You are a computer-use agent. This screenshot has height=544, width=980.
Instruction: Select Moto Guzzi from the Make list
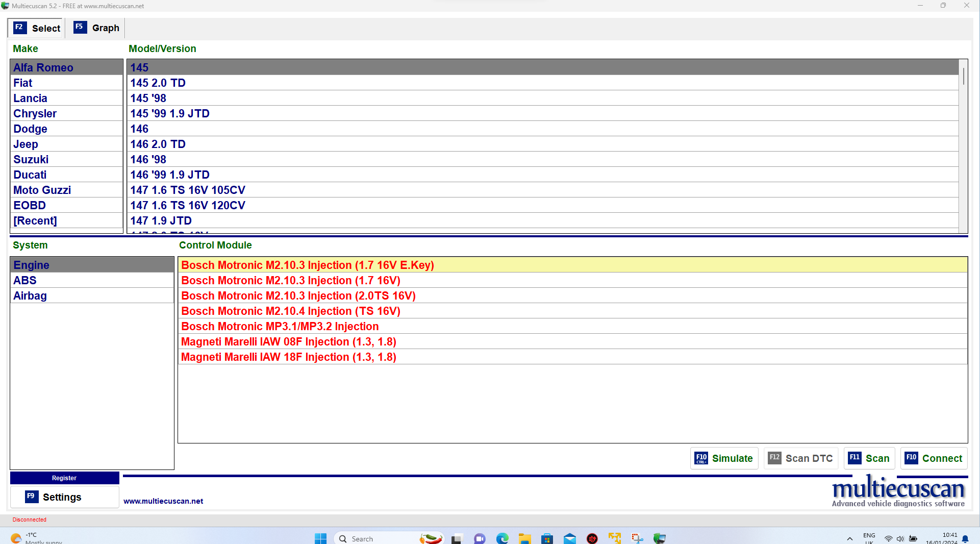66,190
